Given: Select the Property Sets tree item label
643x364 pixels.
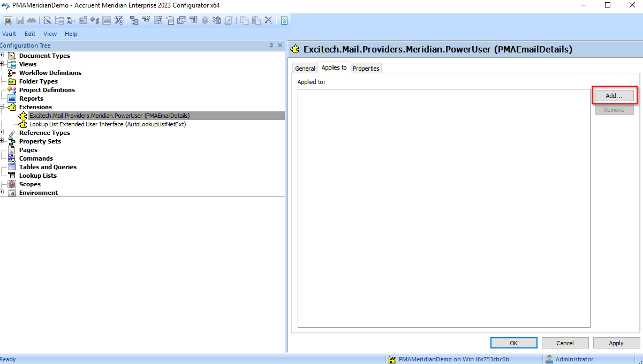Looking at the screenshot, I should tap(40, 141).
